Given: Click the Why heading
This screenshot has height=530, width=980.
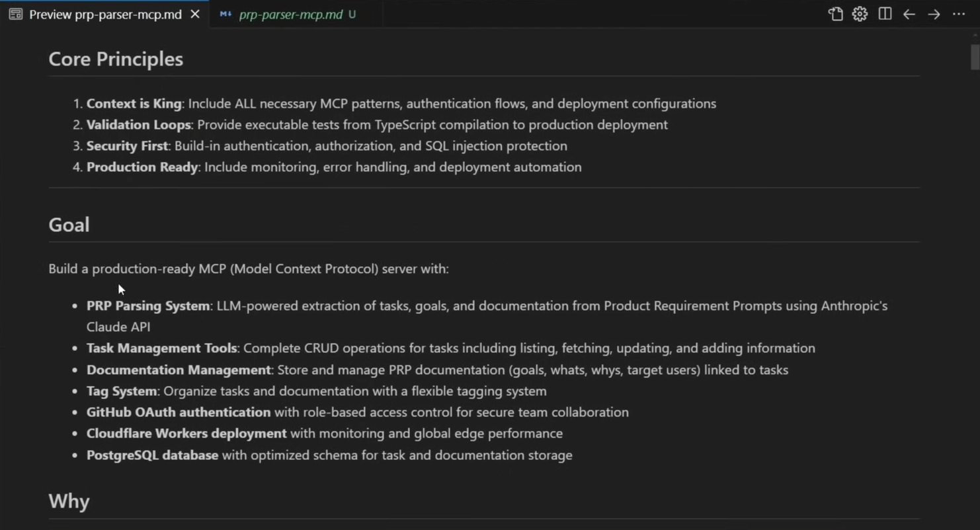Looking at the screenshot, I should coord(69,502).
